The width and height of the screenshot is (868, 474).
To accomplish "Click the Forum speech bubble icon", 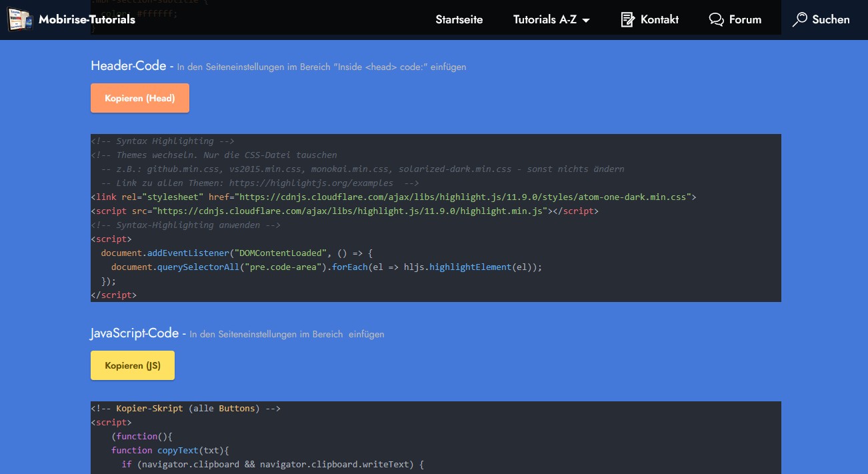I will [716, 20].
